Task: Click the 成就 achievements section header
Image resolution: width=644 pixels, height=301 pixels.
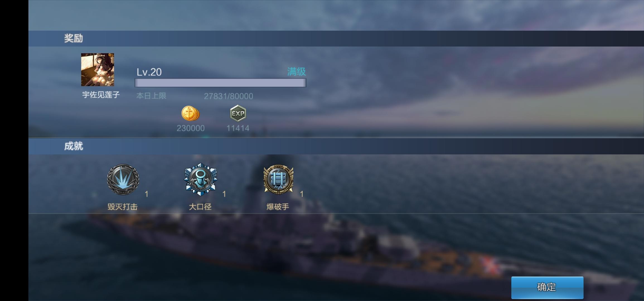Action: 74,146
